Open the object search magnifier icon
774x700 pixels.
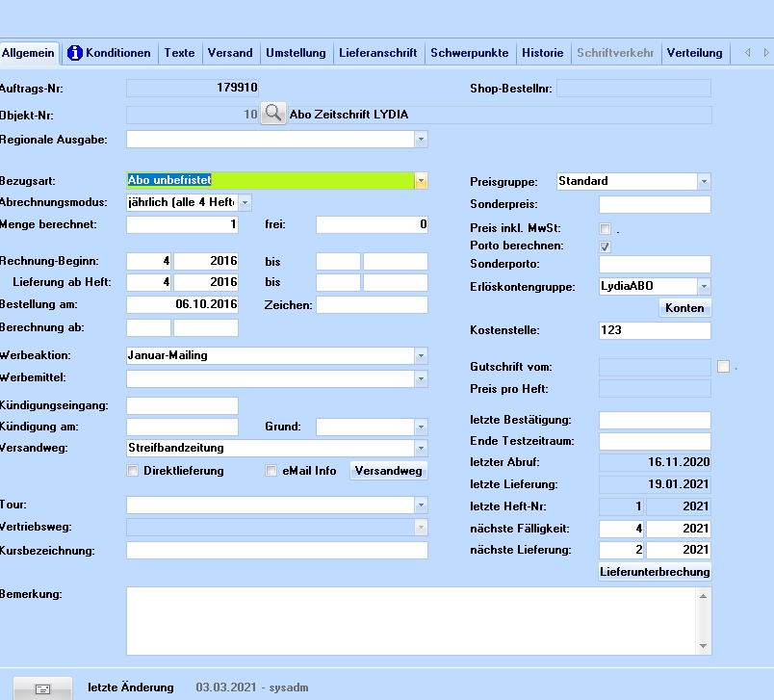[273, 114]
